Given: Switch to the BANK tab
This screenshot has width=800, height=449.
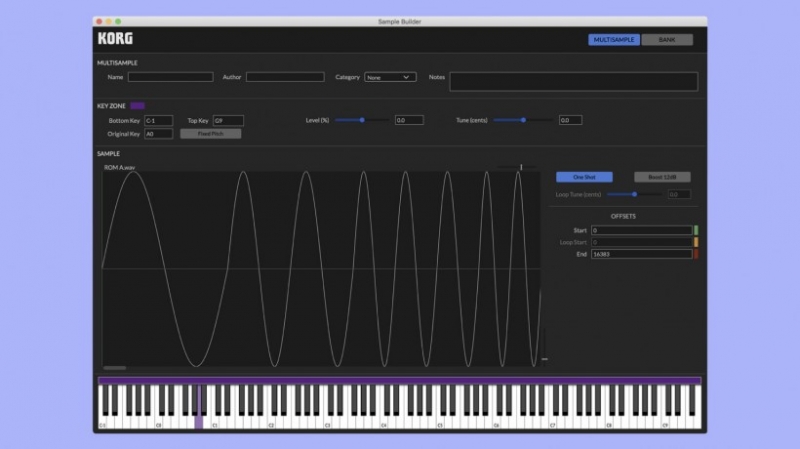Looking at the screenshot, I should tap(667, 40).
